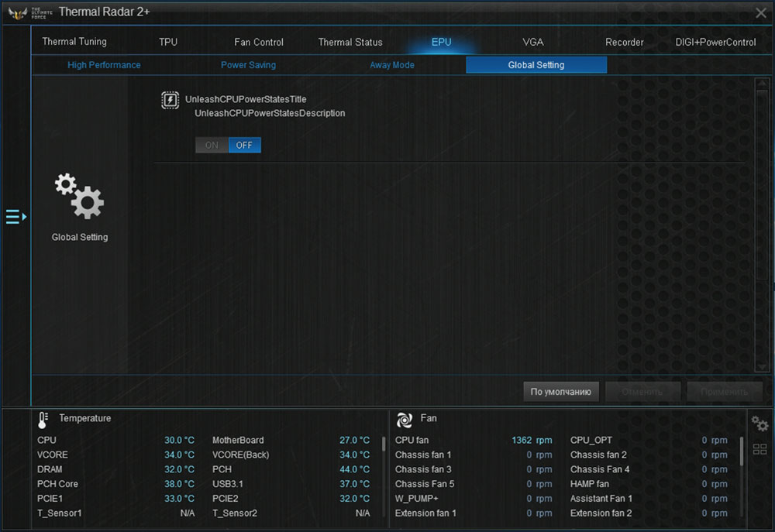775x532 pixels.
Task: Click the Применить apply button
Action: click(x=724, y=392)
